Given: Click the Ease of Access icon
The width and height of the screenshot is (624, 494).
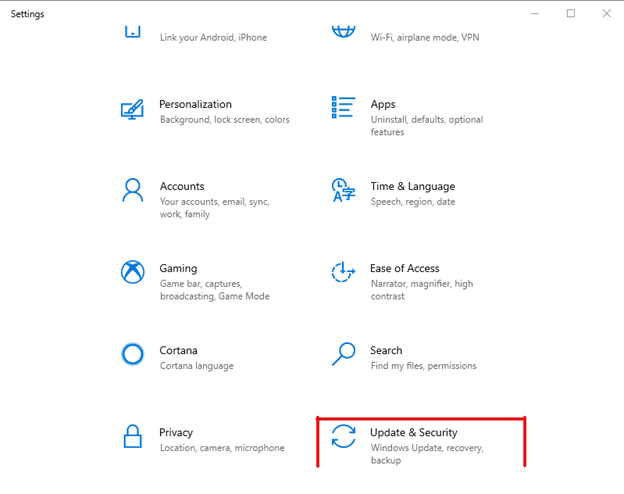Looking at the screenshot, I should click(343, 272).
